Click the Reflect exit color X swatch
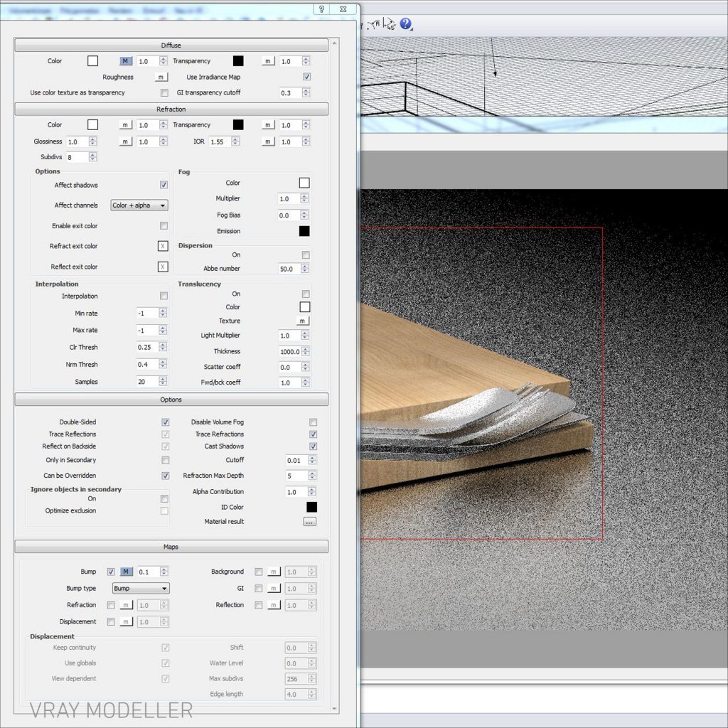The image size is (728, 728). tap(163, 267)
